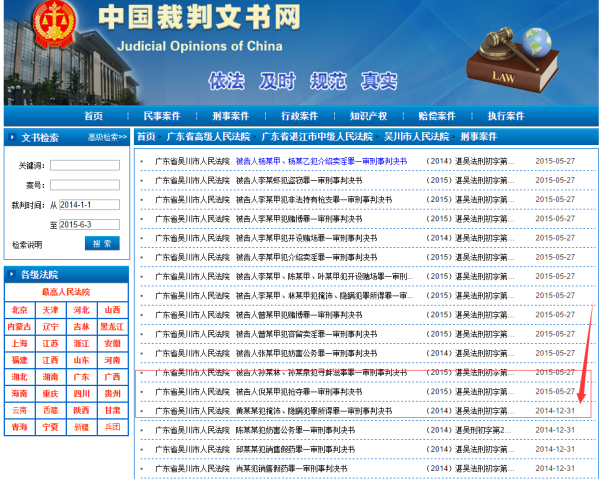600x479 pixels.
Task: Open 民事案件 in the navigation bar
Action: pos(162,116)
